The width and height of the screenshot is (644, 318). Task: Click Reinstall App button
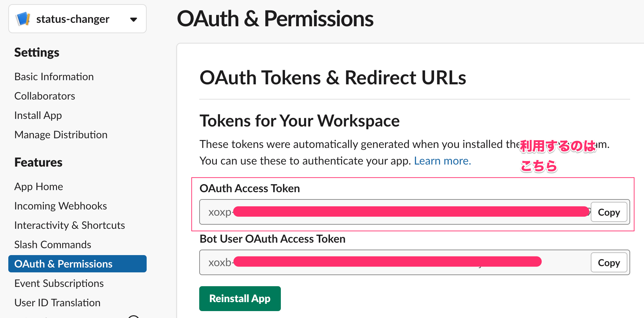click(x=240, y=298)
